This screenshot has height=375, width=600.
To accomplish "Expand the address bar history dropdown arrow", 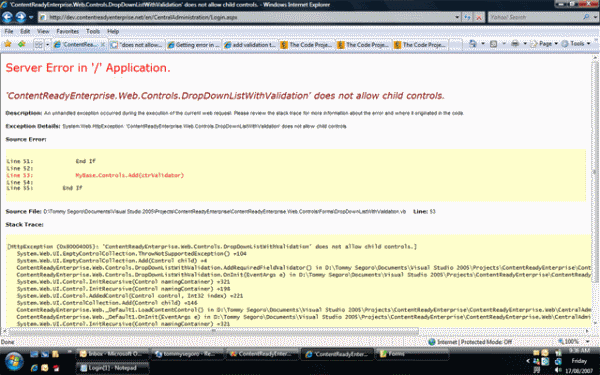I will (x=457, y=17).
